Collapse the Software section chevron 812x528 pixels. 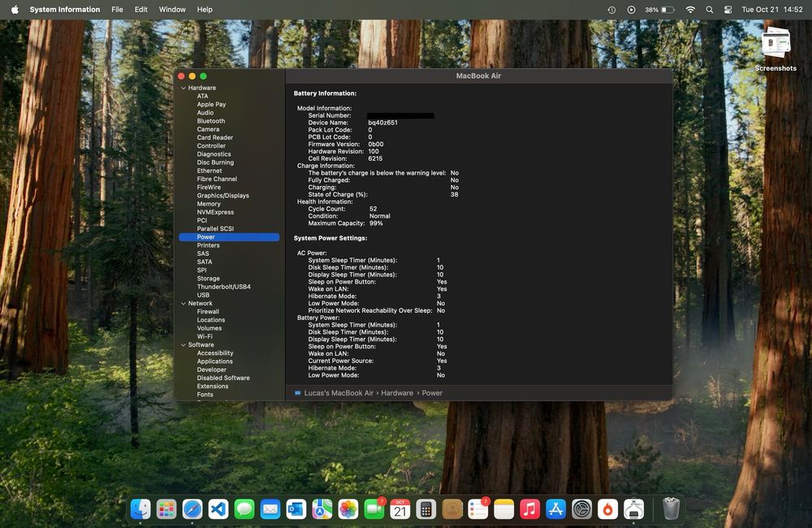(x=184, y=345)
